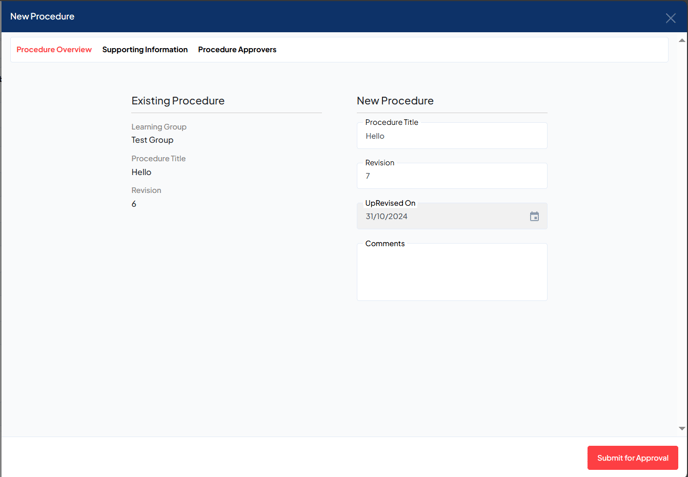This screenshot has height=477, width=688.
Task: Close the New Procedure dialog
Action: (670, 18)
